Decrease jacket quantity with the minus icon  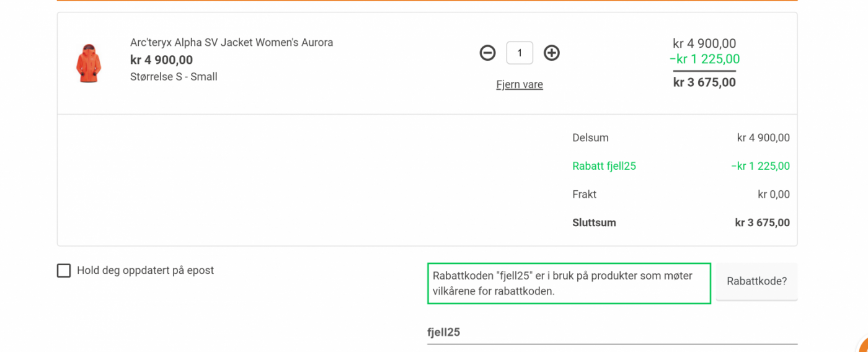[488, 53]
